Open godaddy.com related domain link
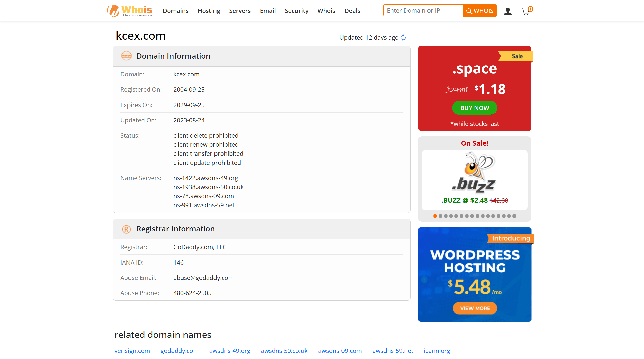This screenshot has height=359, width=644. 180,351
